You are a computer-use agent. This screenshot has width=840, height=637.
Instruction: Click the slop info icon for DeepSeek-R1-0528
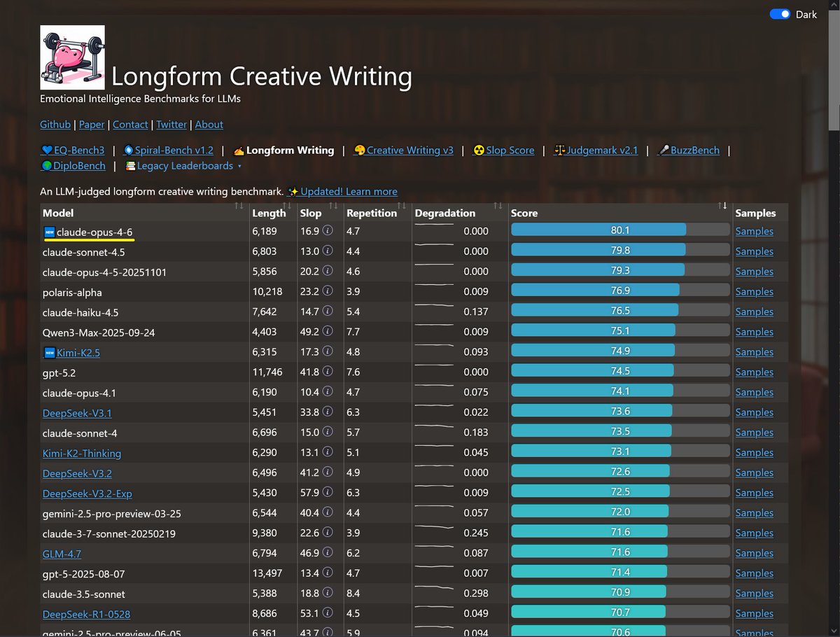pyautogui.click(x=328, y=614)
